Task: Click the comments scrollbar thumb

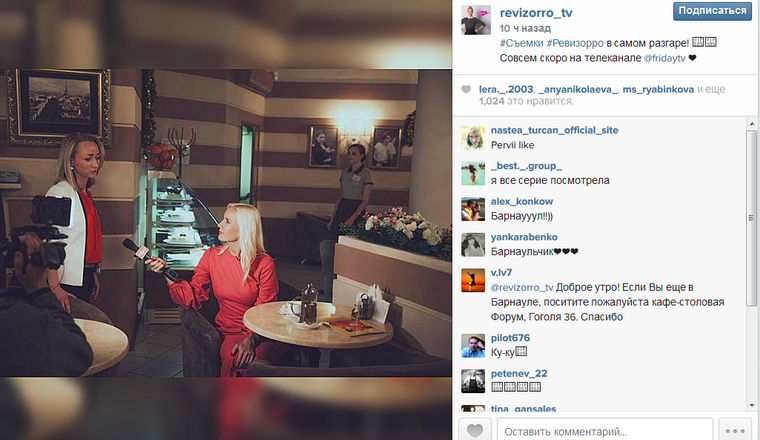Action: (x=752, y=218)
